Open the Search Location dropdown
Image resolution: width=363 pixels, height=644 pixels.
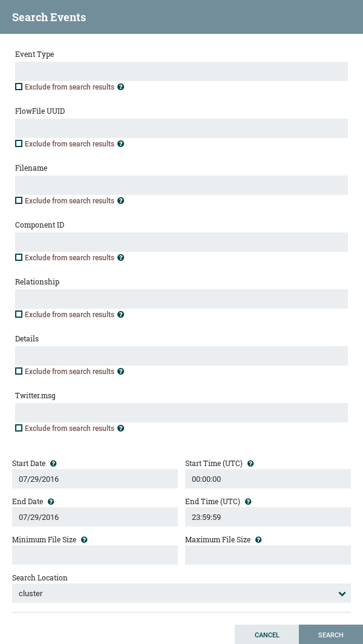point(181,593)
